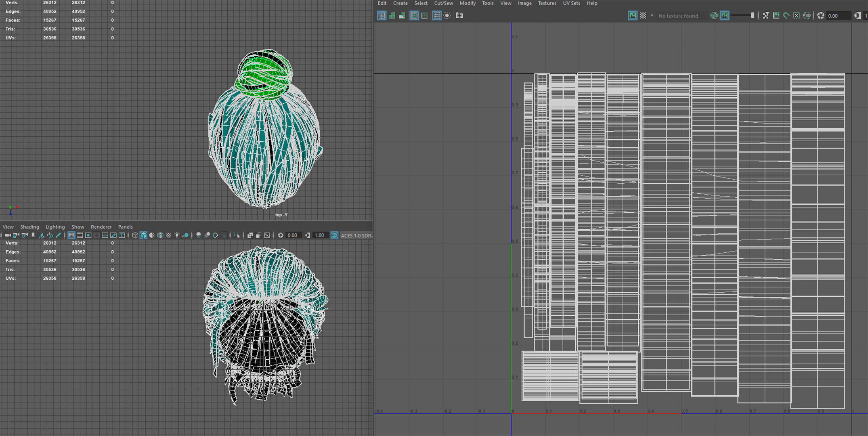868x436 pixels.
Task: Click the Renderer menu in viewport
Action: pyautogui.click(x=101, y=227)
